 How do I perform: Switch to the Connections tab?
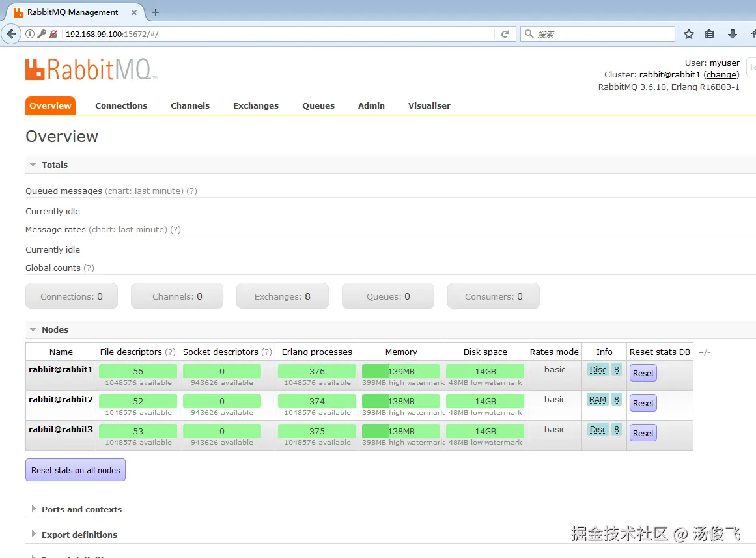(x=121, y=105)
